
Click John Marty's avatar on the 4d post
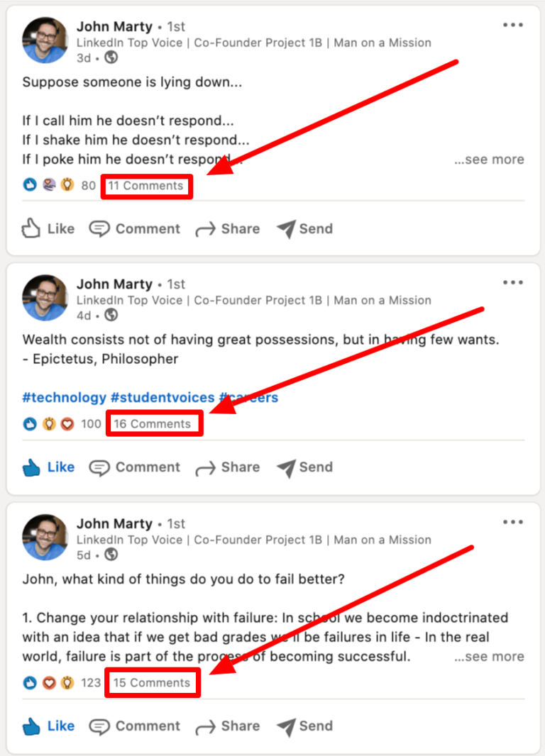45,297
